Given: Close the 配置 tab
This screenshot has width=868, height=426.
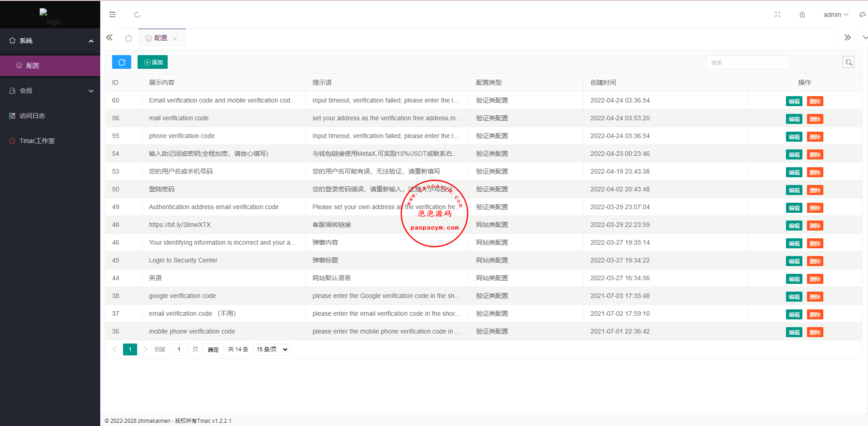Looking at the screenshot, I should click(x=175, y=39).
